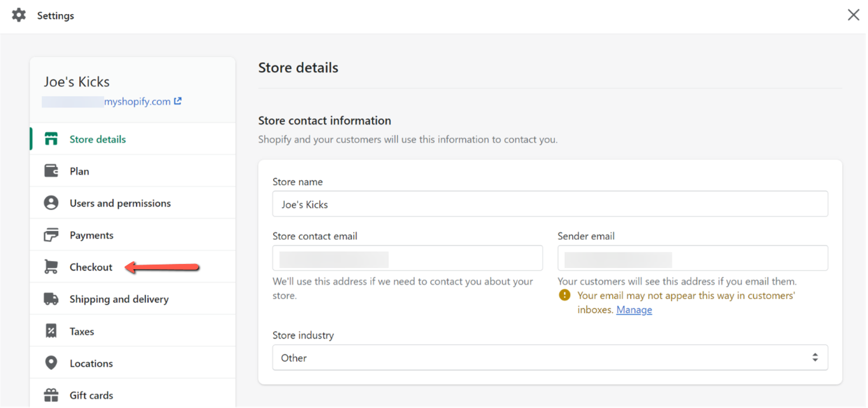Click 'Shopify and your customers will use' description
This screenshot has width=868, height=408.
pyautogui.click(x=408, y=139)
